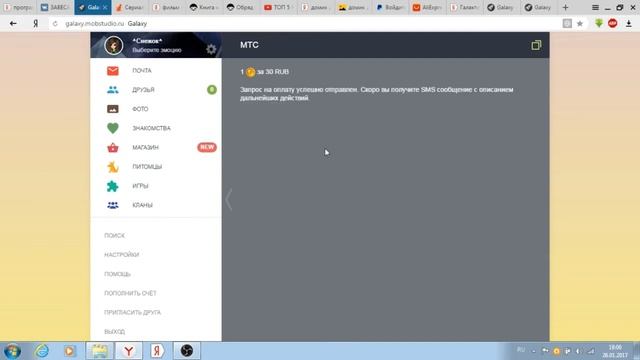Screen dimensions: 640x360
Task: Click the taskbar clock
Action: (615, 351)
